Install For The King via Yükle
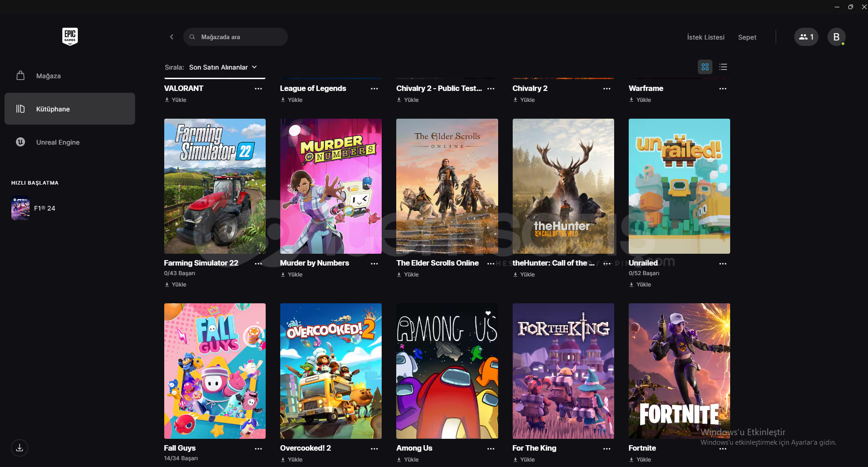 point(524,460)
